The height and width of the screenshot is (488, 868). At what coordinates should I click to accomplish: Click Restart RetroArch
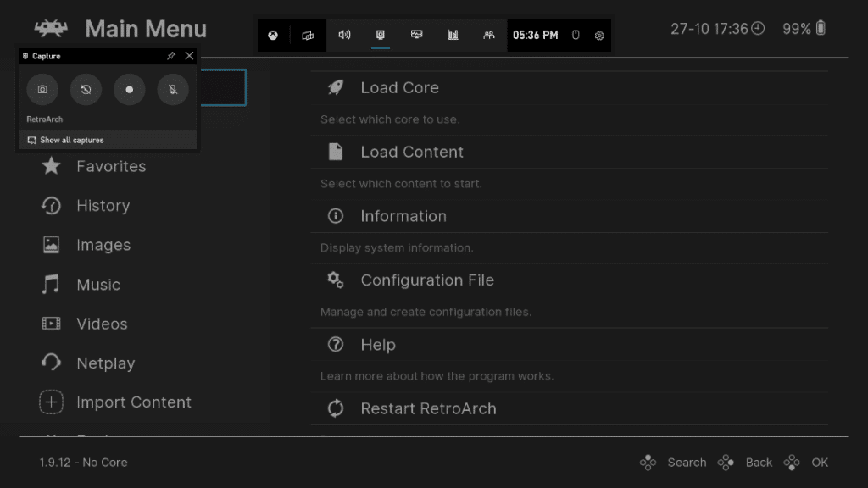click(x=428, y=408)
